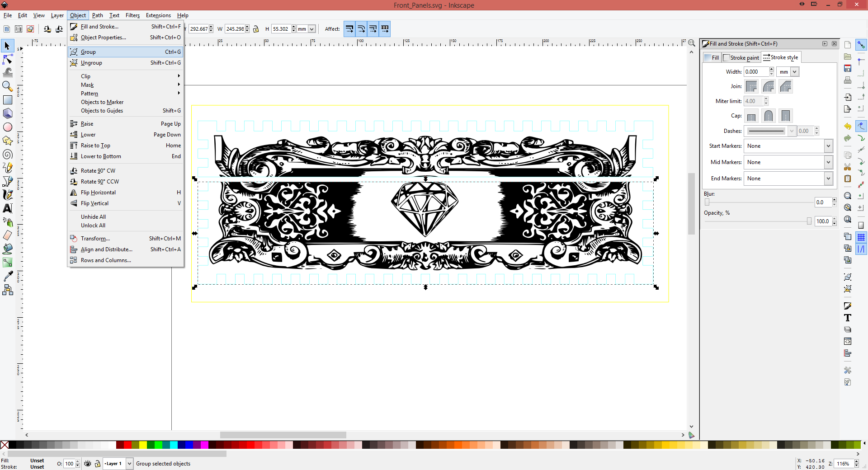This screenshot has width=868, height=470.
Task: Adjust the Opacity slider handle
Action: tap(809, 221)
